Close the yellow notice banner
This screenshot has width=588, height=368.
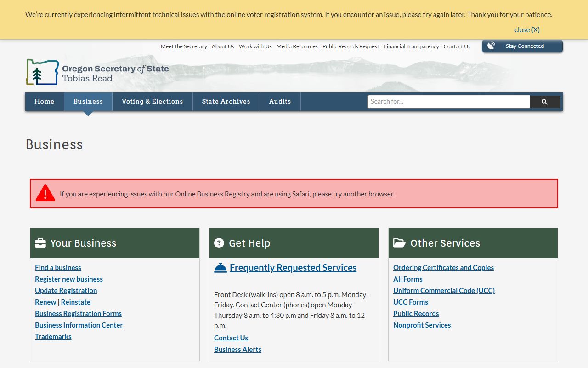(527, 29)
